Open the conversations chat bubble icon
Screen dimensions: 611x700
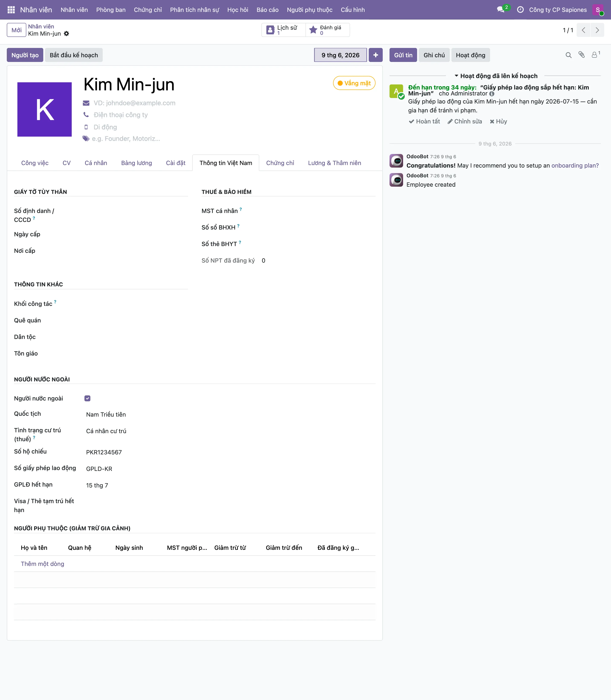(500, 10)
